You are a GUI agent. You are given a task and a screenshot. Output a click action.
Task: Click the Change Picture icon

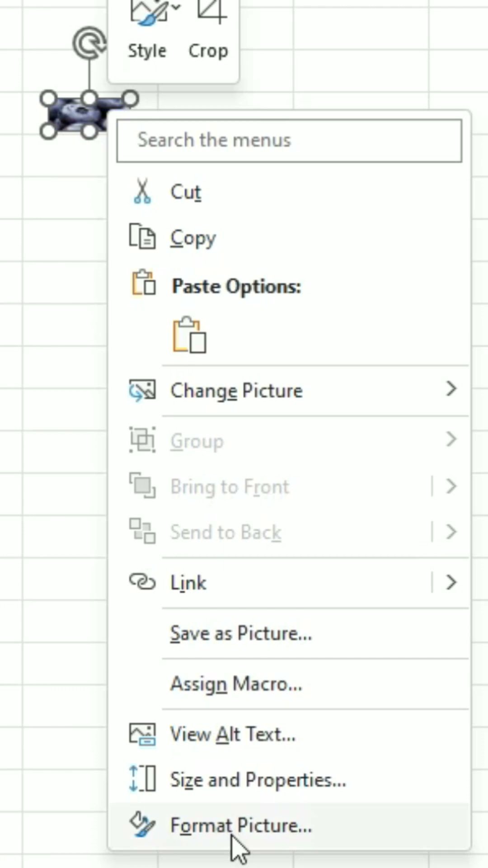142,390
